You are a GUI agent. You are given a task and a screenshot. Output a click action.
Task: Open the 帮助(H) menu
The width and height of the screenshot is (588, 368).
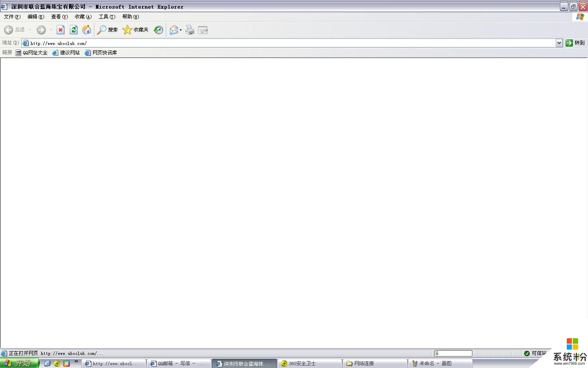[130, 17]
